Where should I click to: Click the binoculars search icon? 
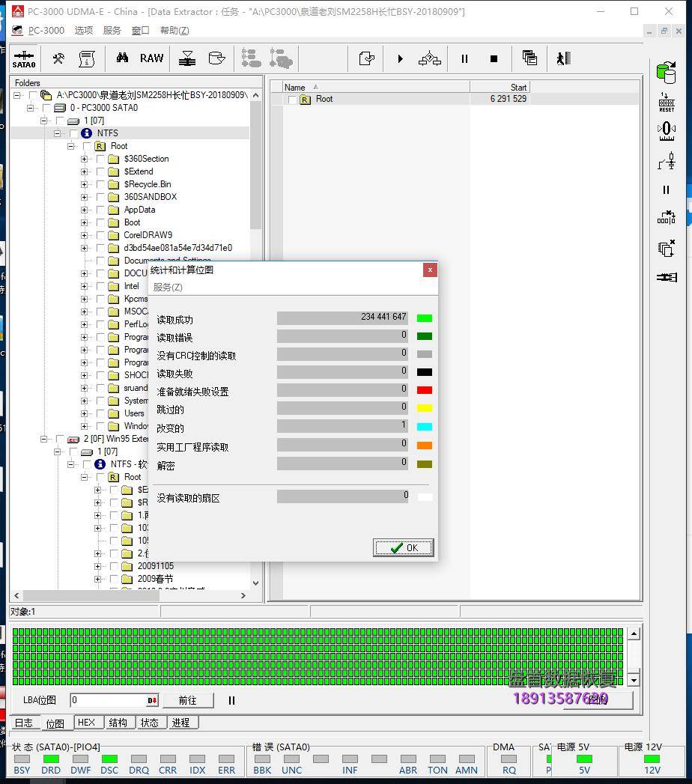122,58
